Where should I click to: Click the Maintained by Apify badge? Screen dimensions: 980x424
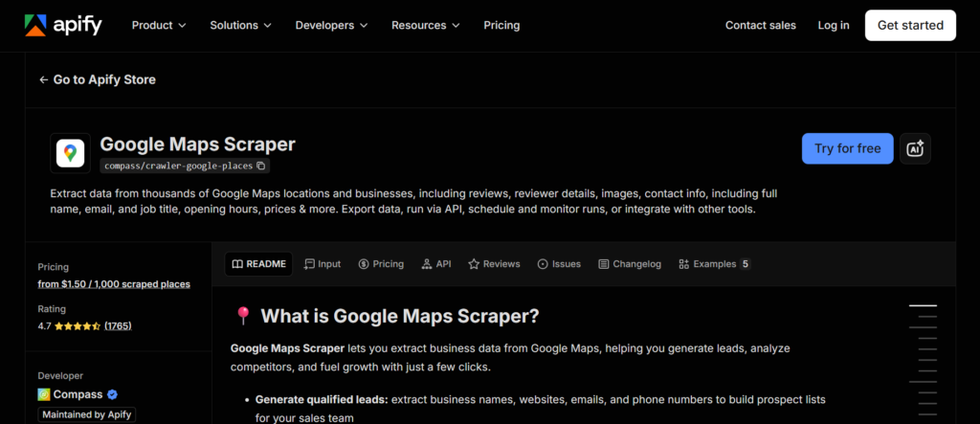point(87,414)
